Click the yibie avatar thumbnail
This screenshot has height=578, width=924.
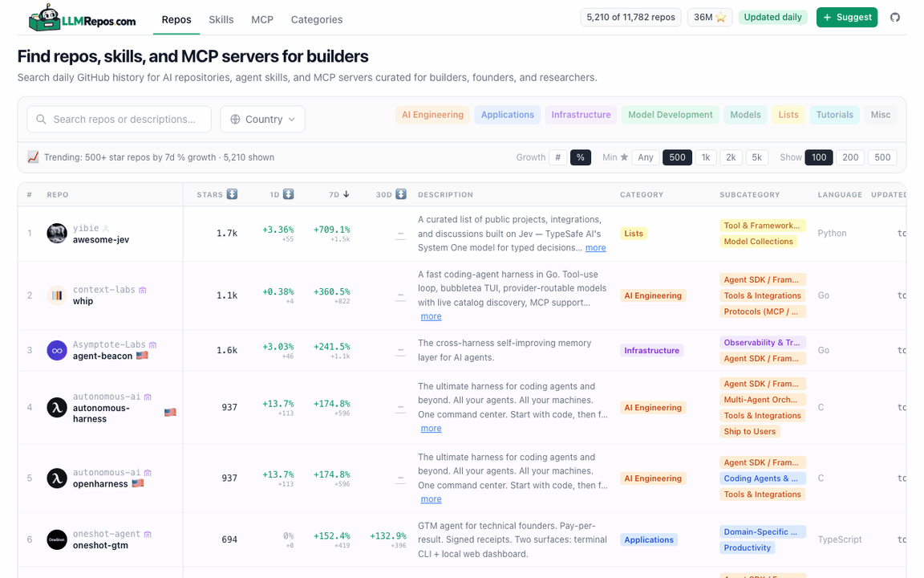pos(57,234)
